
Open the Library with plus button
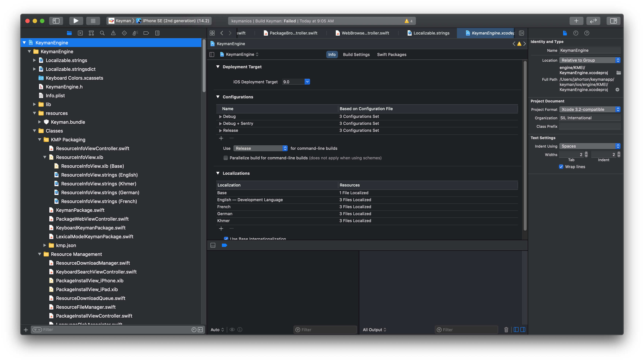576,21
